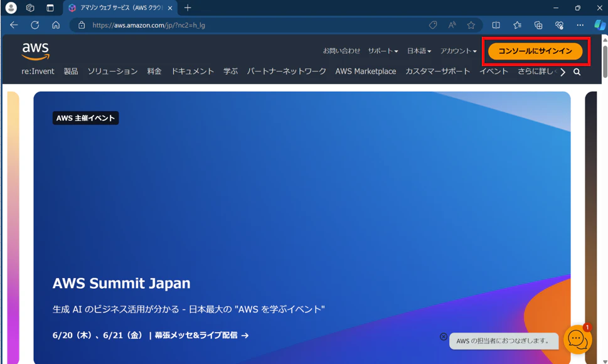Open the ソリューション menu
Viewport: 608px width, 364px height.
pyautogui.click(x=112, y=72)
